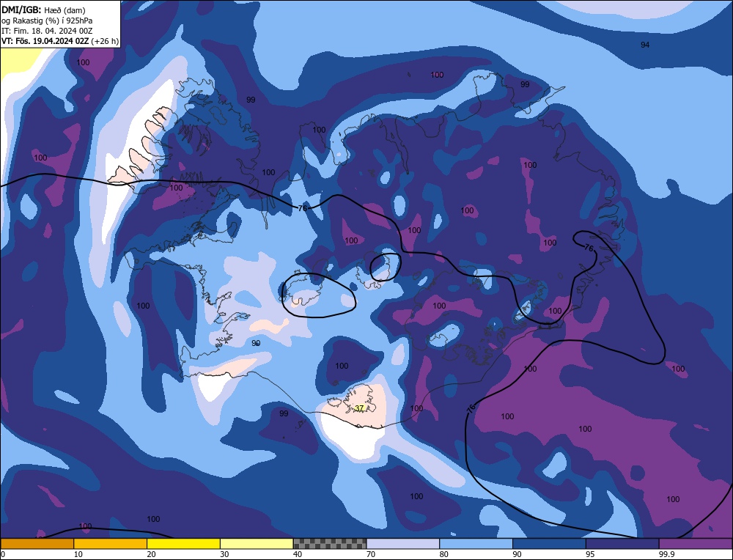Click the 'DMI/IGB: Hæð (dam)' title line
Image resolution: width=733 pixels, height=560 pixels.
(x=43, y=10)
